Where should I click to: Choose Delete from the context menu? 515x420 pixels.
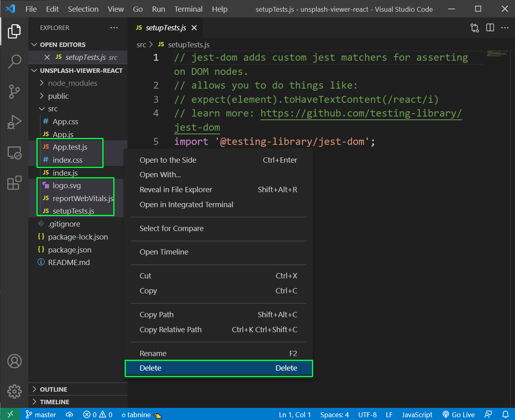click(x=218, y=368)
